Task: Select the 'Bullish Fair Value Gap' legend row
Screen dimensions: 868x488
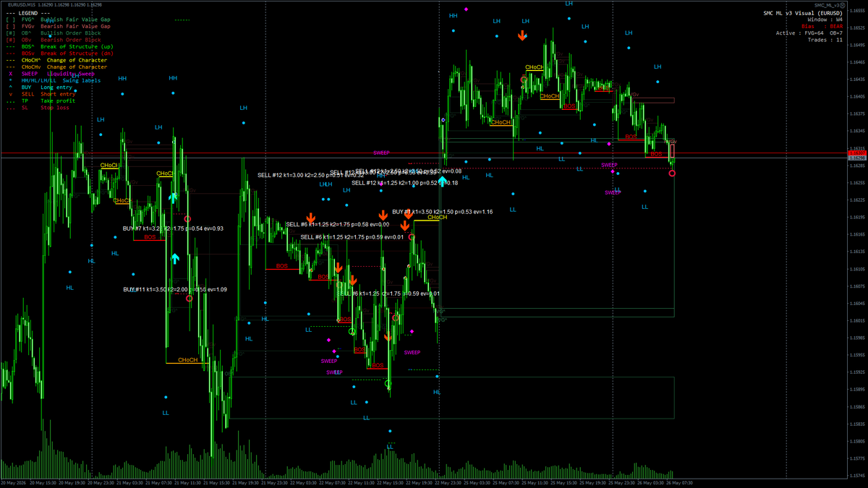Action: [x=59, y=20]
